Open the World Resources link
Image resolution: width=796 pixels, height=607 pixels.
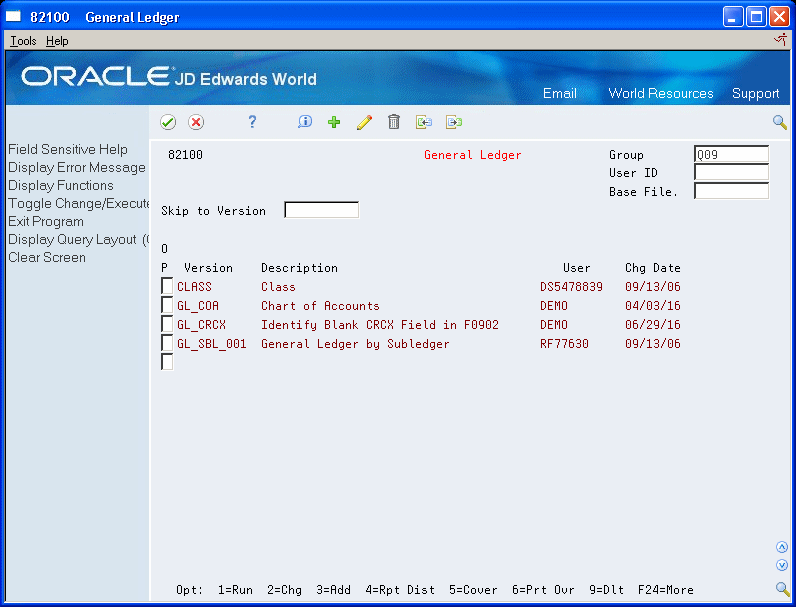click(660, 93)
